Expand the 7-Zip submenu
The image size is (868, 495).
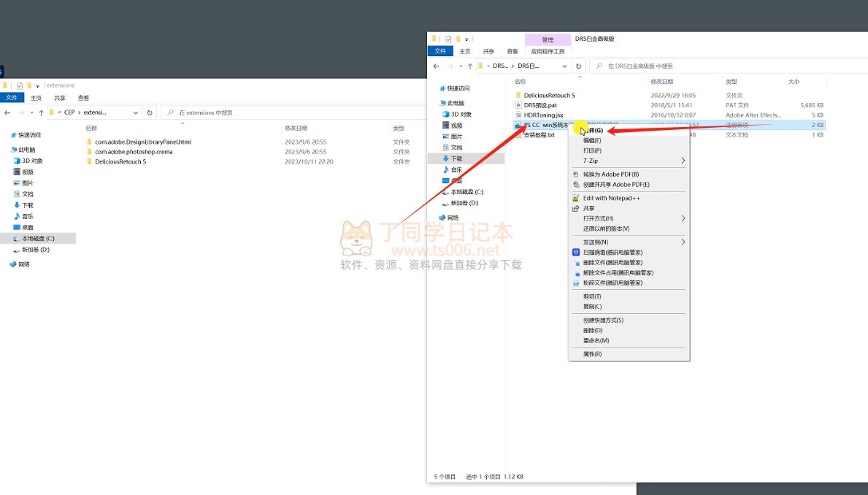coord(630,161)
